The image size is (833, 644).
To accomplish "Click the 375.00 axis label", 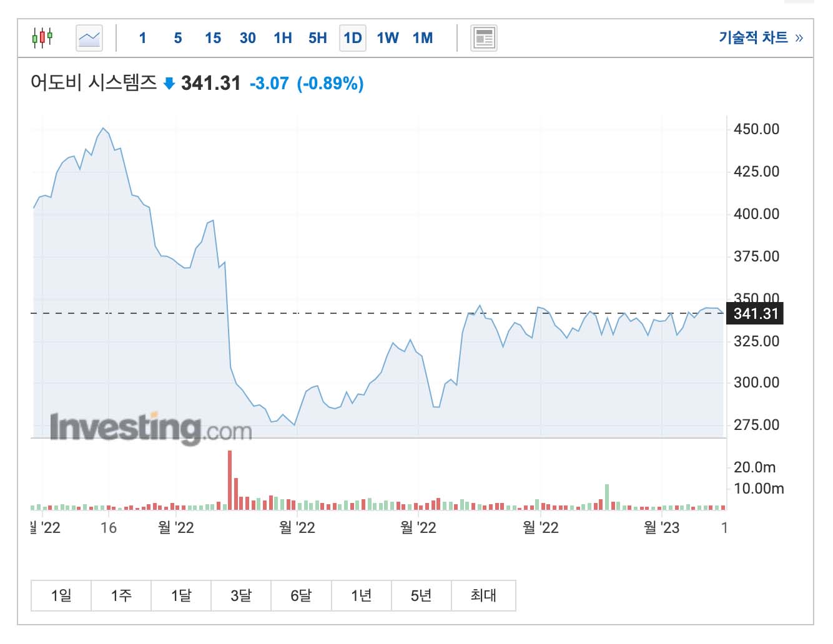I will tap(756, 256).
